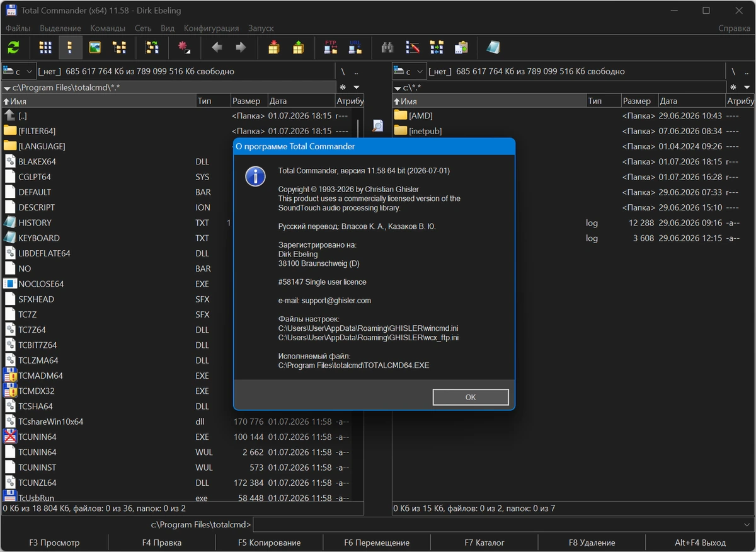Sort left panel by Имя column header

98,101
